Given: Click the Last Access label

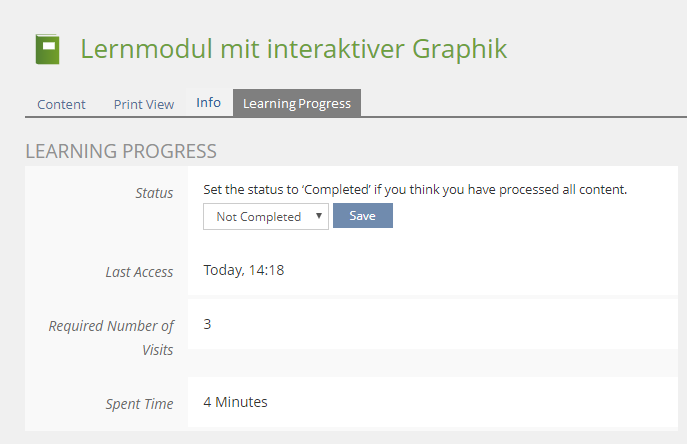Looking at the screenshot, I should (139, 272).
